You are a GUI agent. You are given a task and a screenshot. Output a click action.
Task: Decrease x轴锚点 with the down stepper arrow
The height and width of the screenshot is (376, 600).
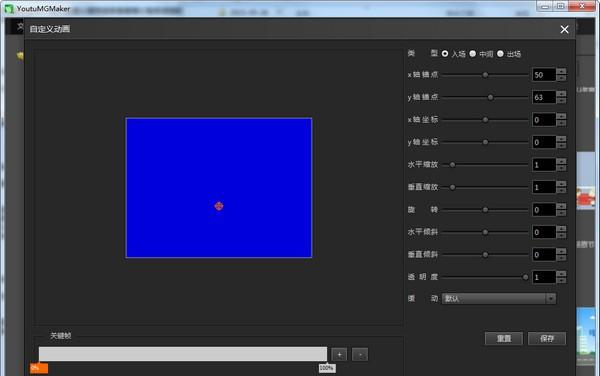(x=561, y=78)
